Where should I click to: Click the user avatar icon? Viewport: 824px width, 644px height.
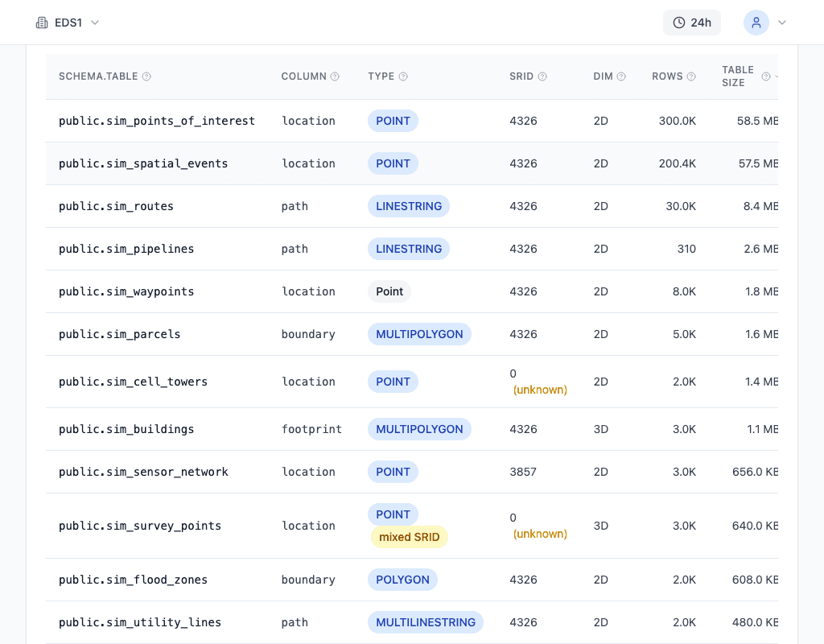(756, 23)
